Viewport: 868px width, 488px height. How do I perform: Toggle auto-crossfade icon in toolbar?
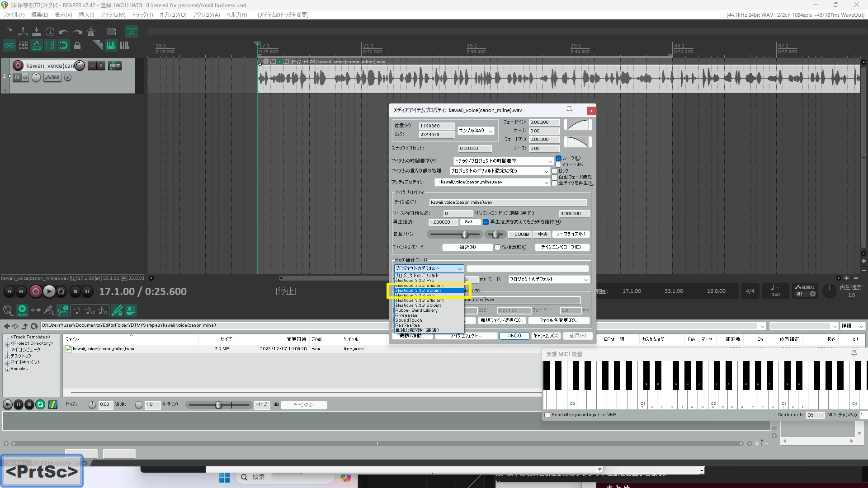click(x=132, y=32)
